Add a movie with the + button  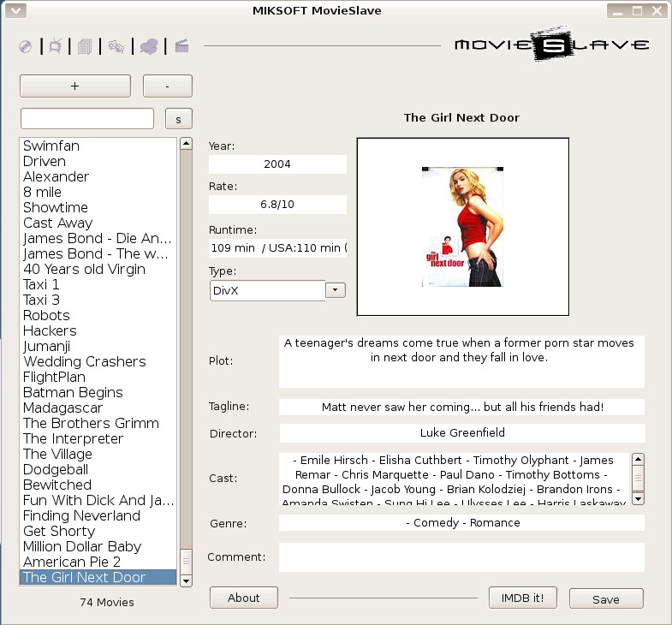point(75,86)
